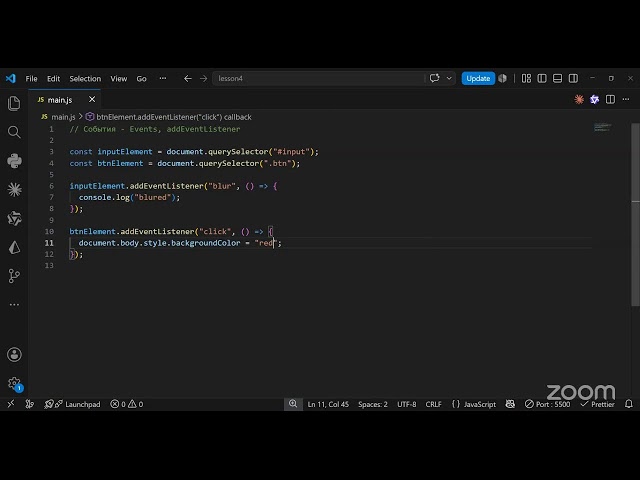This screenshot has height=480, width=640.
Task: Open the Accounts profile icon
Action: pyautogui.click(x=14, y=354)
